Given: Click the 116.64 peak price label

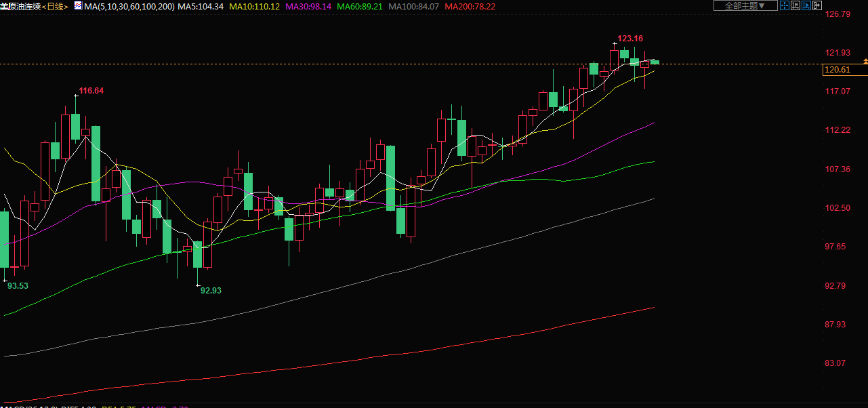Looking at the screenshot, I should tap(91, 91).
